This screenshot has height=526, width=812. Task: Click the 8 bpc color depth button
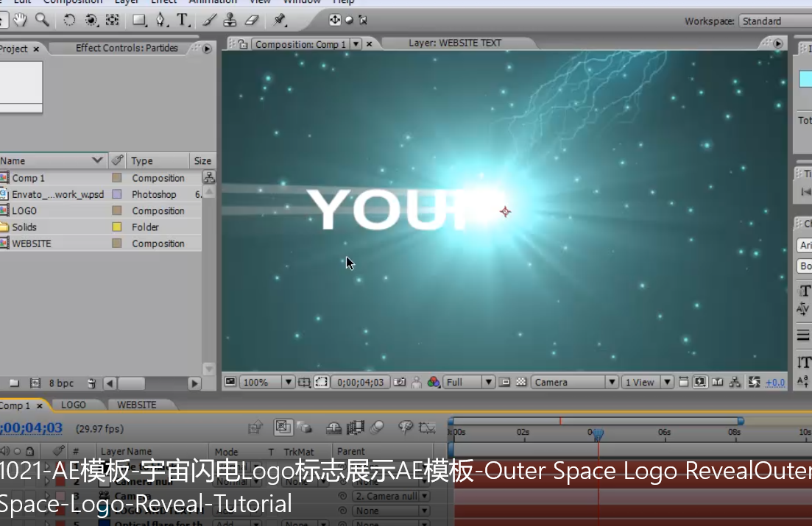[61, 383]
